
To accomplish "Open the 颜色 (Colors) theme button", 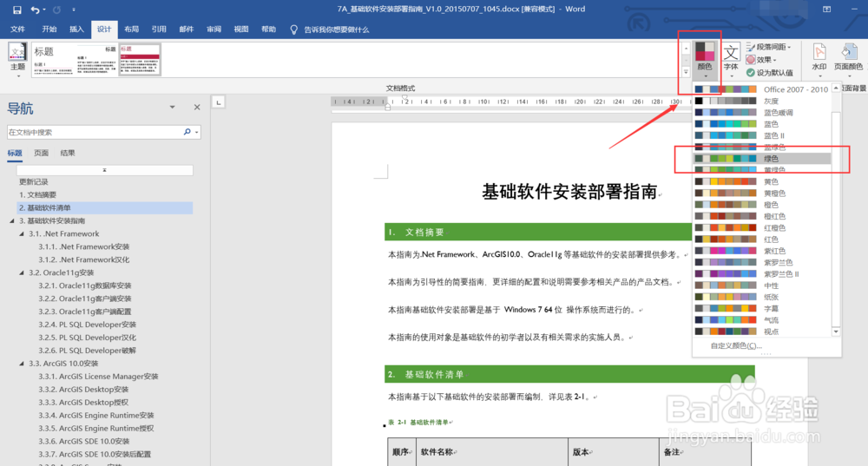I will click(x=704, y=60).
